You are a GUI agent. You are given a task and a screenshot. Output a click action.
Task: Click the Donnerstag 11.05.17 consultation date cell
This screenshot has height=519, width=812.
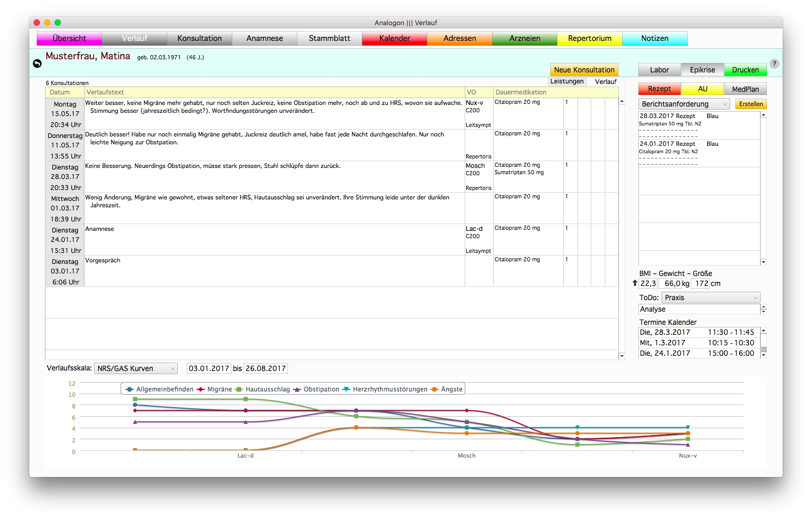65,145
